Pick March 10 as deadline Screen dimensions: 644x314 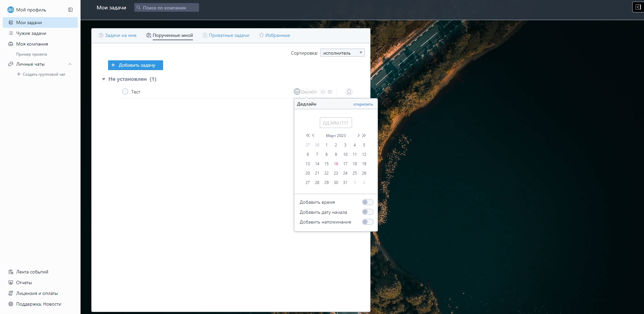(345, 154)
